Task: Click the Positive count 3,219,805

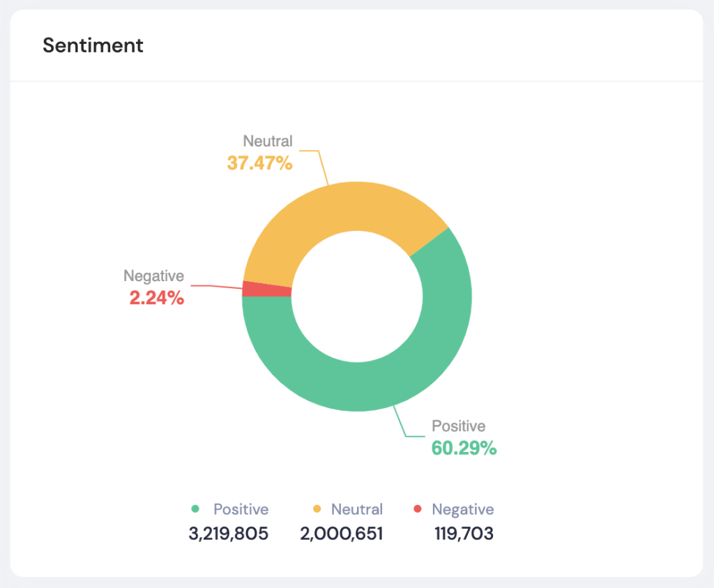Action: tap(228, 534)
